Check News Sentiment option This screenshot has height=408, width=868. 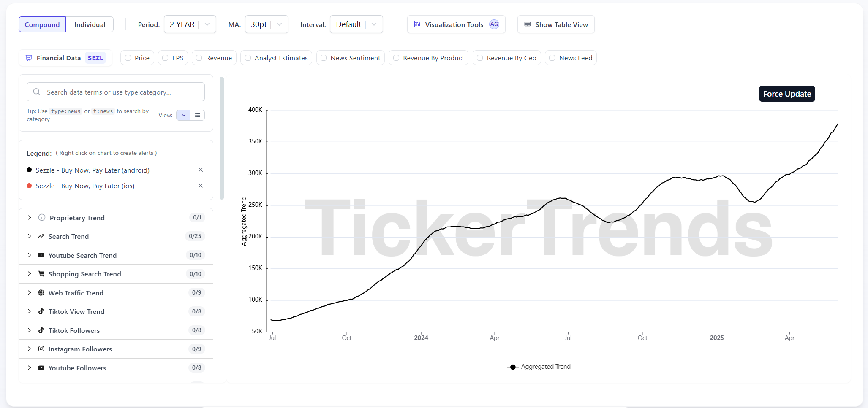click(x=324, y=58)
